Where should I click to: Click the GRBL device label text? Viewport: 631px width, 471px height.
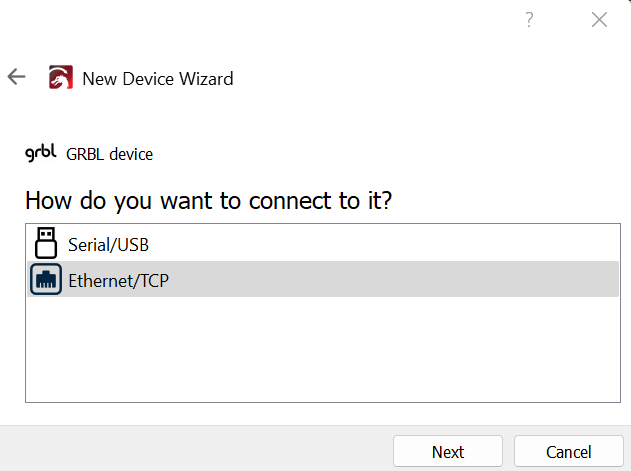coord(109,154)
